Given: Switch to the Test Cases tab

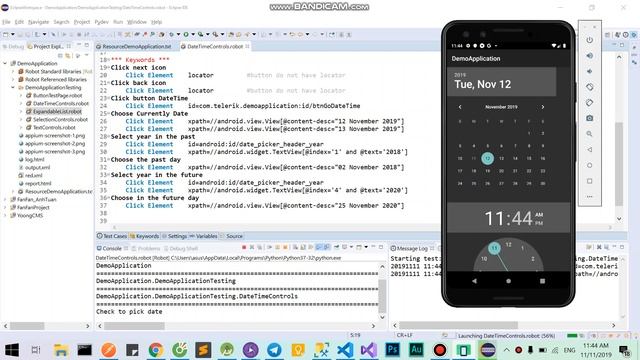Looking at the screenshot, I should tap(112, 236).
